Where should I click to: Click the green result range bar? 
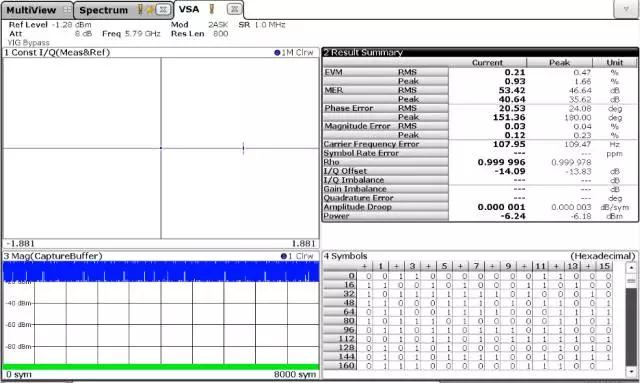click(161, 367)
